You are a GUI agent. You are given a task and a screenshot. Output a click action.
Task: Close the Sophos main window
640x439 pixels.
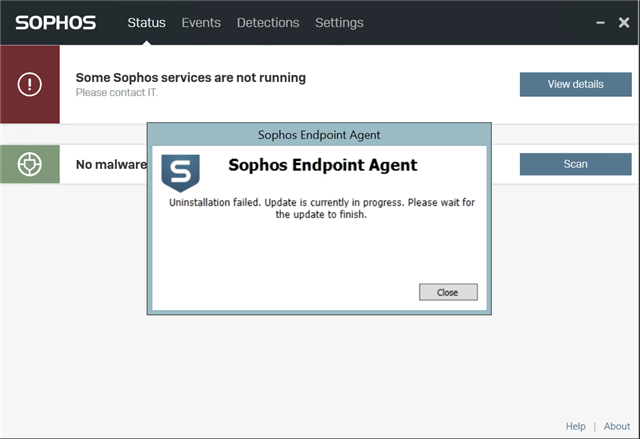point(624,22)
